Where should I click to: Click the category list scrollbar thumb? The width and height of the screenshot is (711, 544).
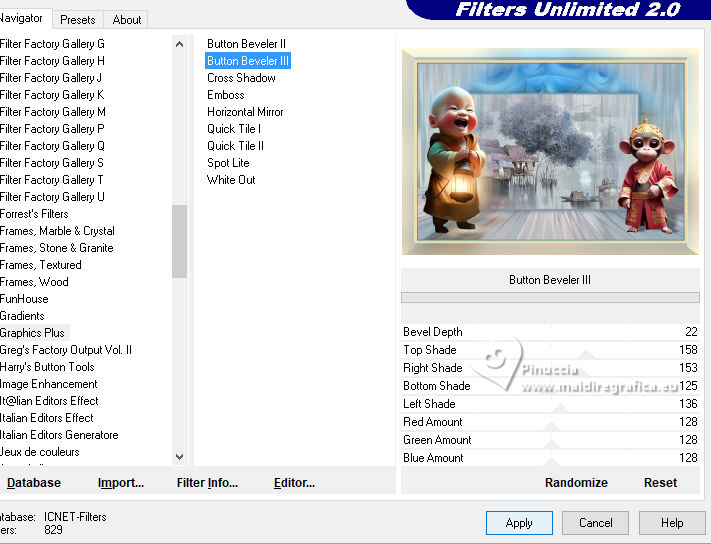point(180,241)
